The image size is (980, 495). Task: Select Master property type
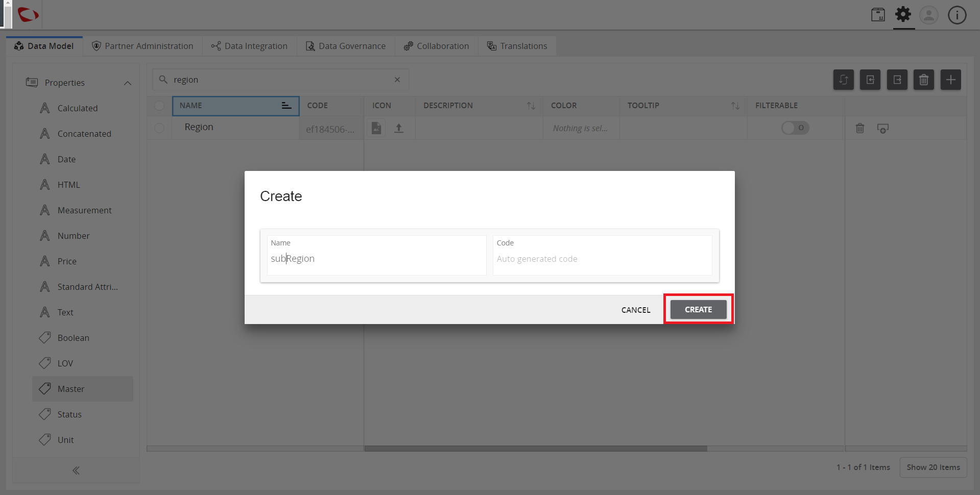click(x=82, y=389)
